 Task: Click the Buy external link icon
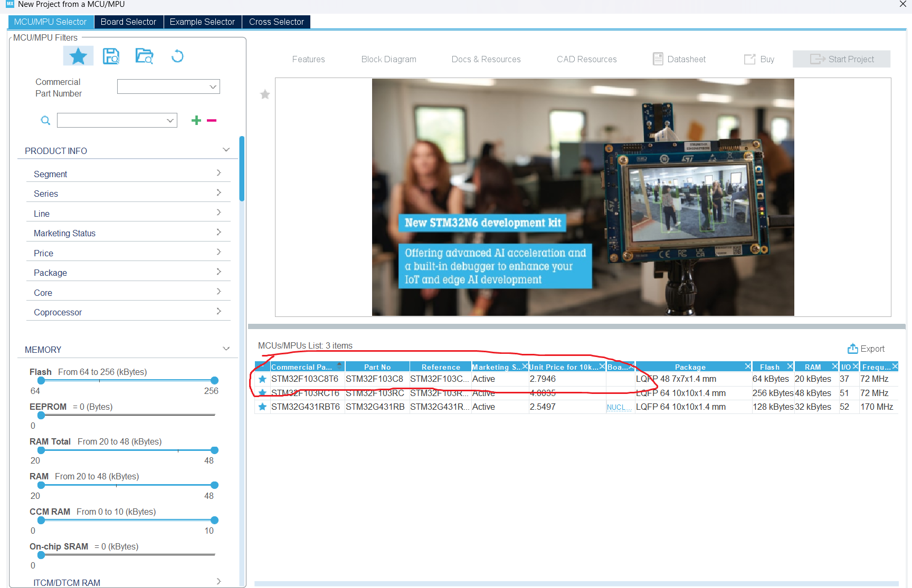[x=749, y=59]
